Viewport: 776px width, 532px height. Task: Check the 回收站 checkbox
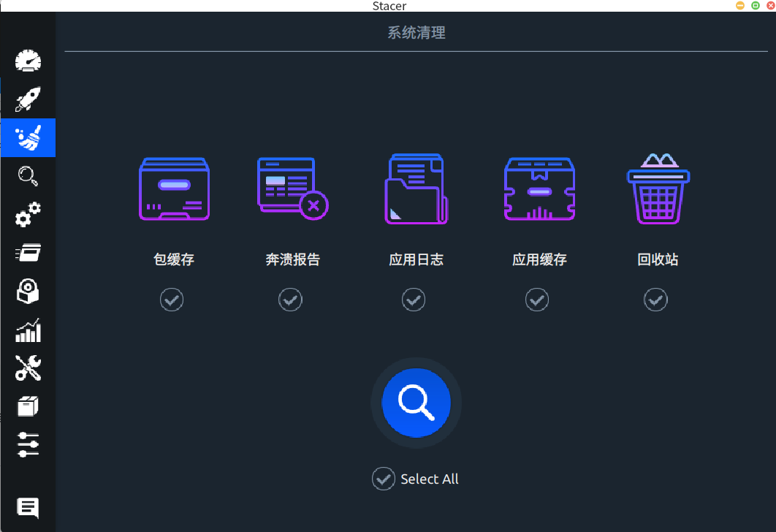655,300
